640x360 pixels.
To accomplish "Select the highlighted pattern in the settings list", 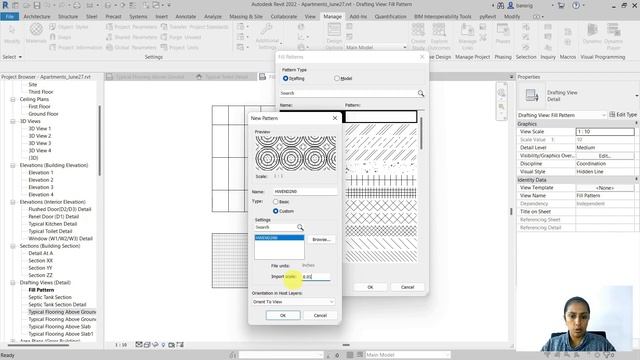I will [279, 238].
